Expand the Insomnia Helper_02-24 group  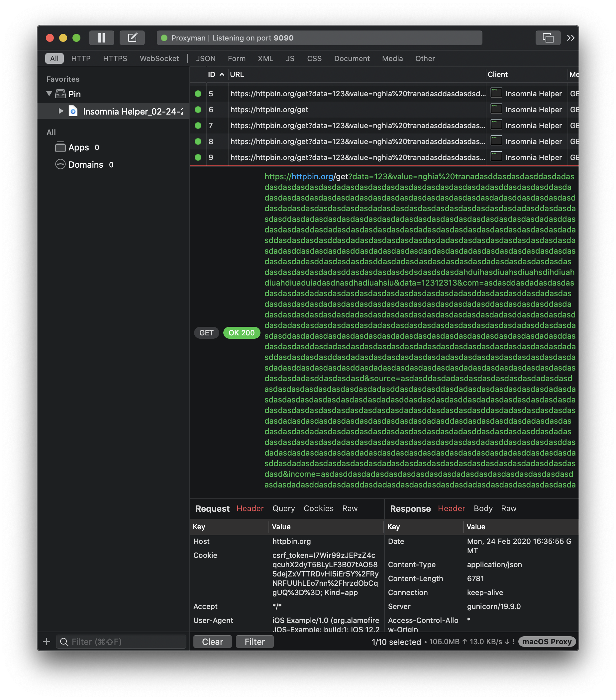pos(61,111)
